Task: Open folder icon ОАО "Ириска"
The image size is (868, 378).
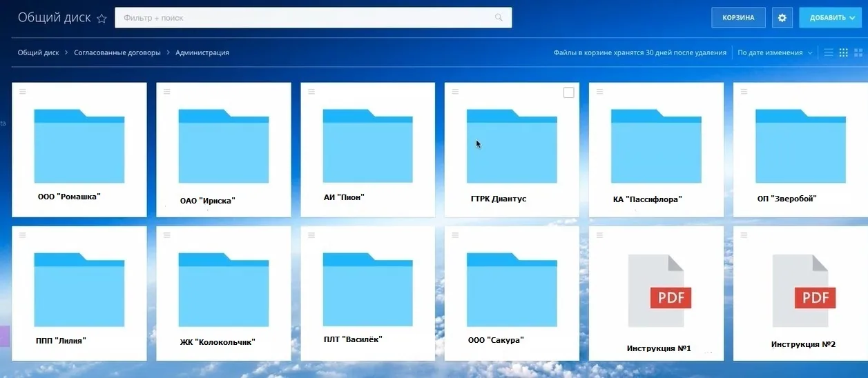Action: click(x=224, y=146)
